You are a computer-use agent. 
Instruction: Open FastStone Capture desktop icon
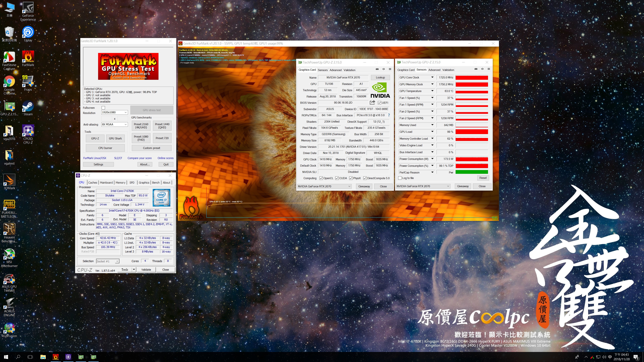point(9,61)
